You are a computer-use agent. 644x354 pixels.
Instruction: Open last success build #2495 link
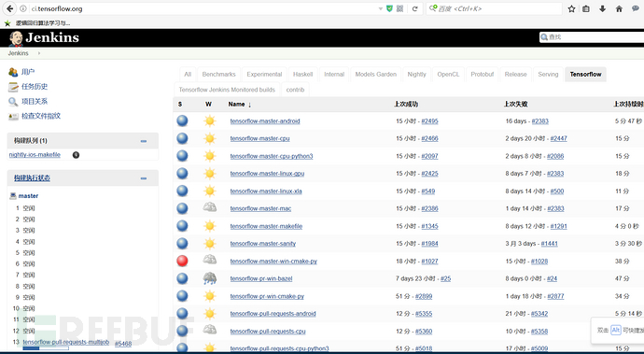[x=429, y=121]
